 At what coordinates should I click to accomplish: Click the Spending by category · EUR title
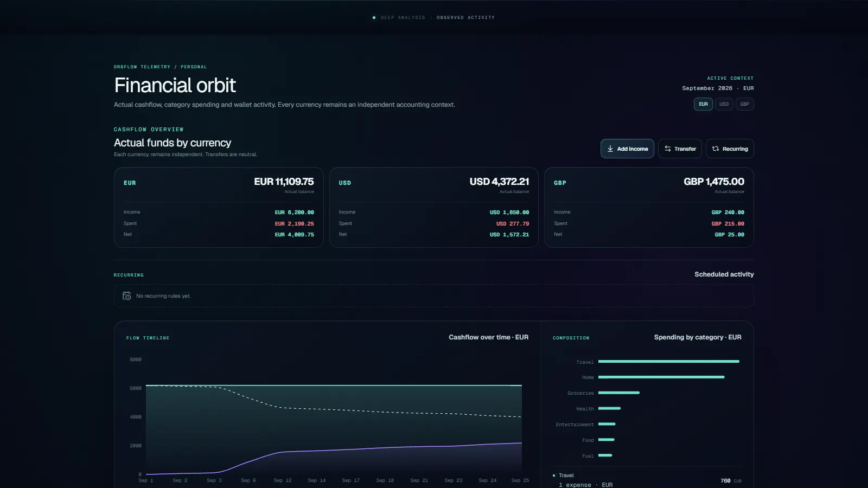click(x=698, y=337)
